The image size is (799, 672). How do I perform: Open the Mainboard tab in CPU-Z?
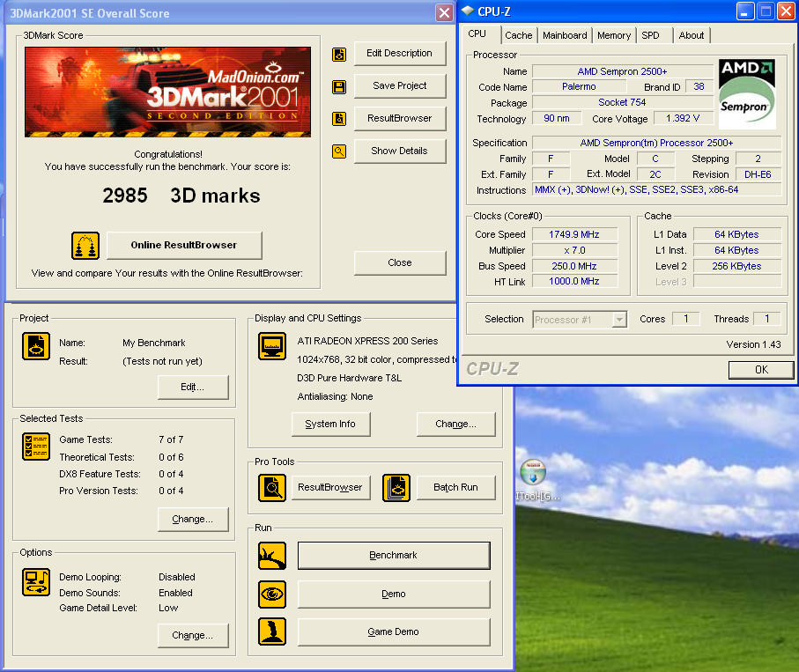(x=565, y=35)
